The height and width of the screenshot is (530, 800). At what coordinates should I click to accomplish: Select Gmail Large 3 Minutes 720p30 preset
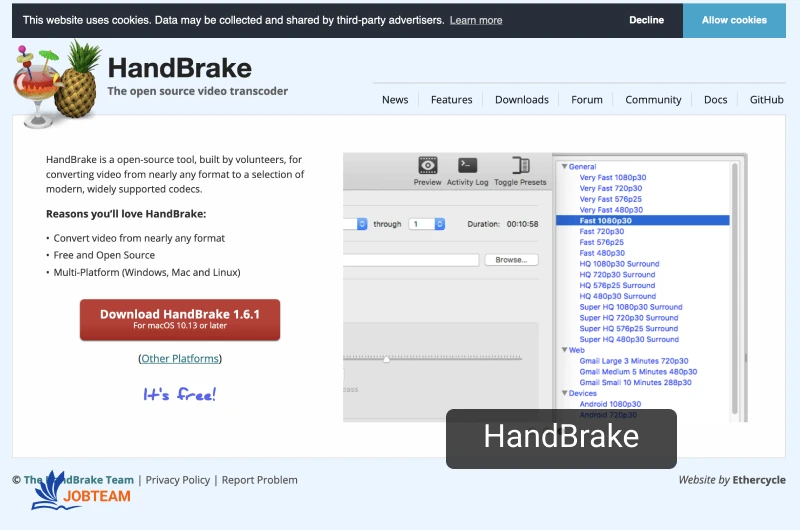coord(634,361)
